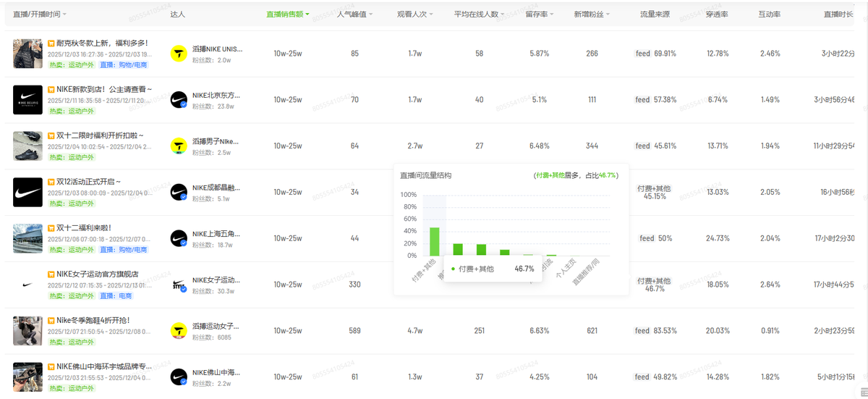The width and height of the screenshot is (868, 399).
Task: Sort by 直播销售额 column header
Action: (287, 14)
